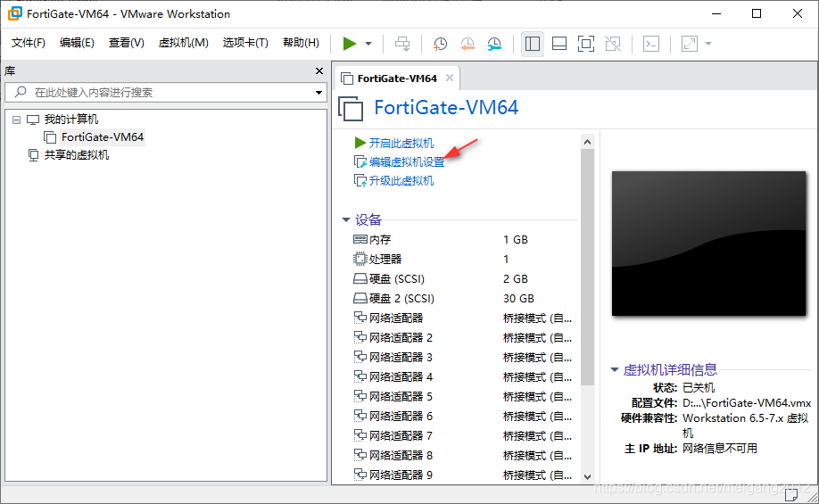Click the device list scroll down arrow
Screen dimensions: 819x504
(x=587, y=477)
